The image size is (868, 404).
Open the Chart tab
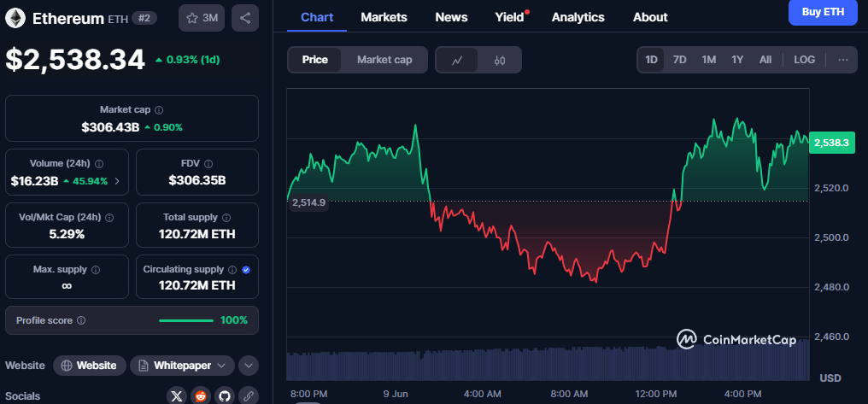(x=317, y=17)
